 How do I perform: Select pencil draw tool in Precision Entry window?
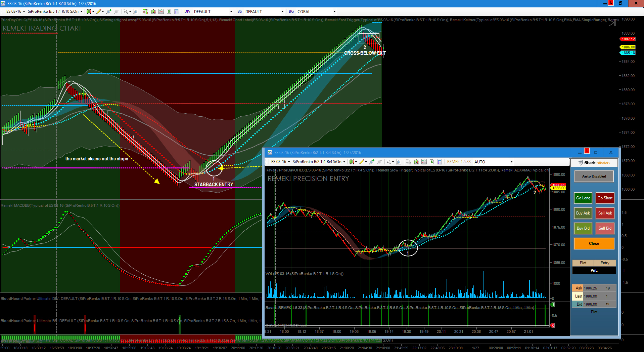pyautogui.click(x=362, y=162)
